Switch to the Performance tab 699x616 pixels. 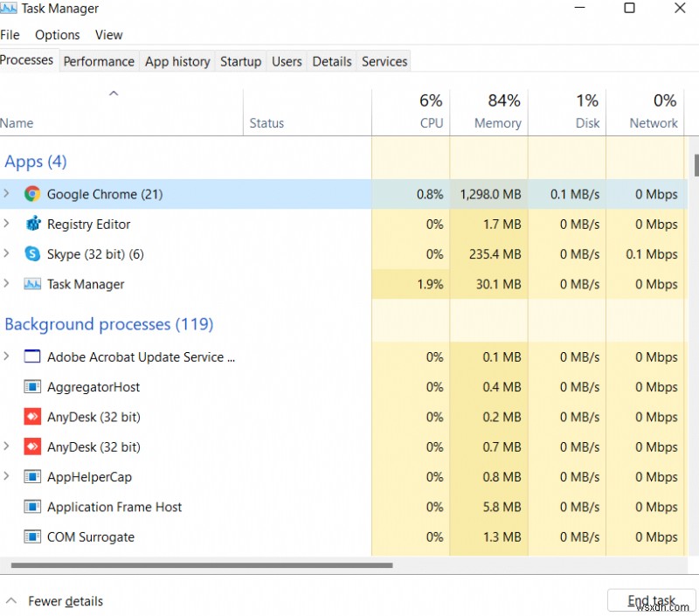point(99,61)
